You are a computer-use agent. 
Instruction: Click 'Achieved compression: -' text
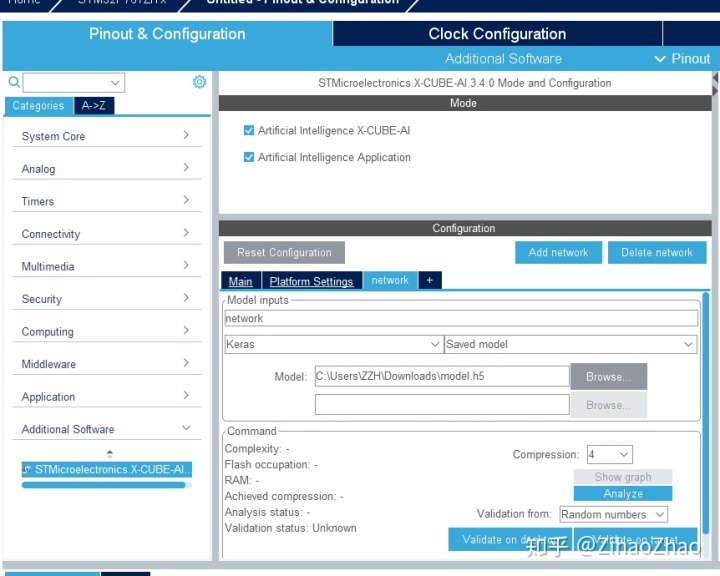click(x=284, y=497)
